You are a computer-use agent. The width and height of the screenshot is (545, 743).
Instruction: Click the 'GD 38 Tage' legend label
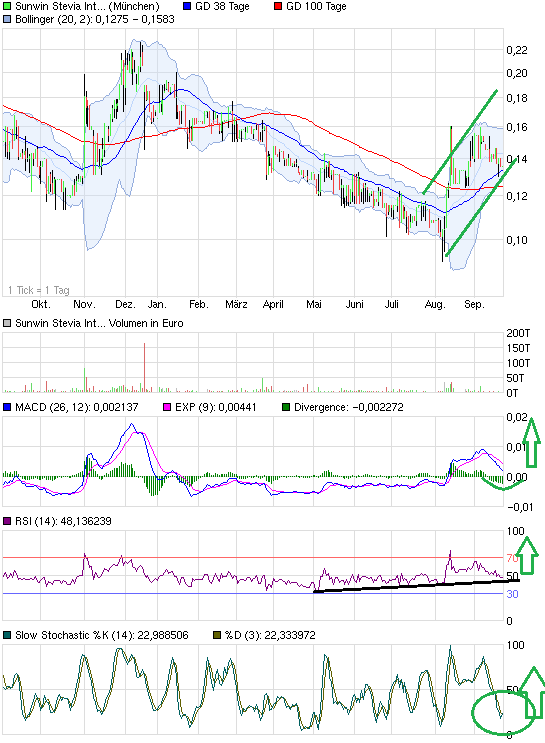(x=222, y=7)
